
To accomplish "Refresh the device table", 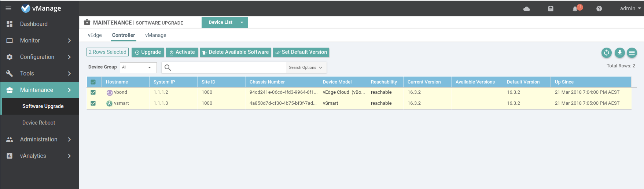I will 607,53.
